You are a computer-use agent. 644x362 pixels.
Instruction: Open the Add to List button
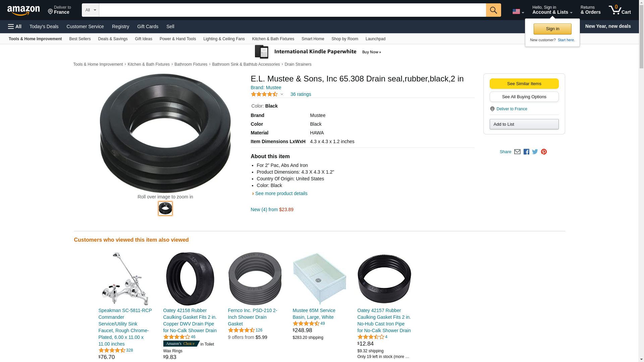(524, 124)
